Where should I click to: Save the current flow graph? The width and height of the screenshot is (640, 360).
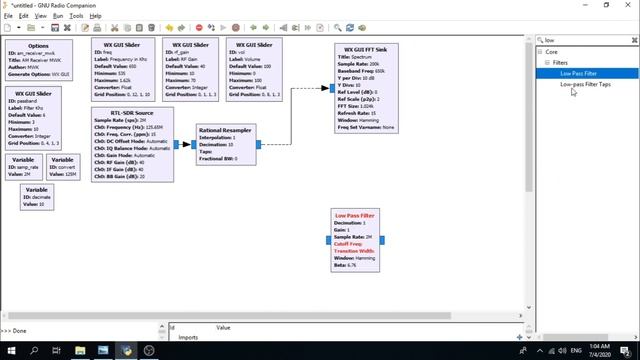[55, 28]
